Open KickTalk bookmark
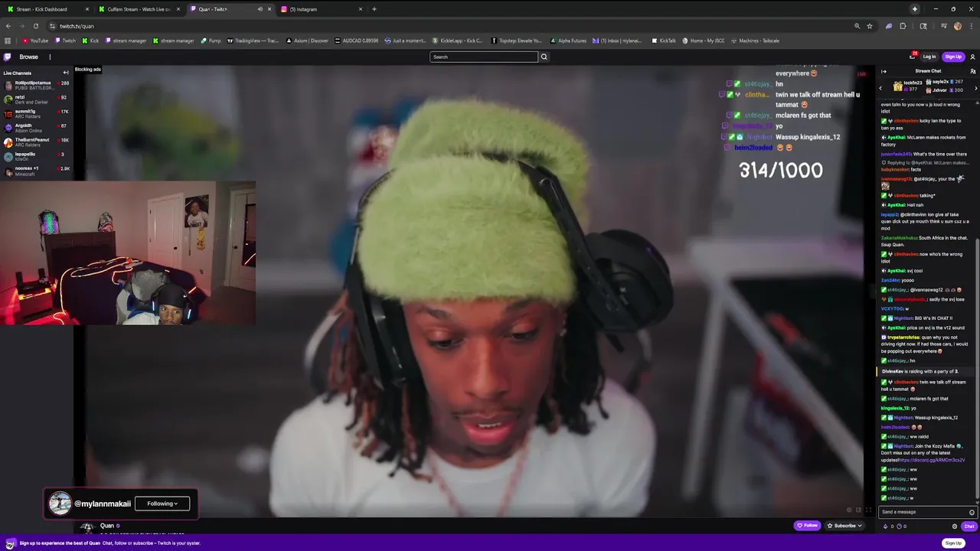 point(664,41)
